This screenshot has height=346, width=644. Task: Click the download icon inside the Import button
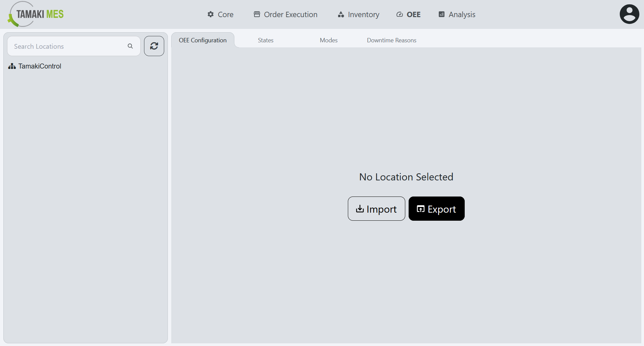[x=360, y=209]
